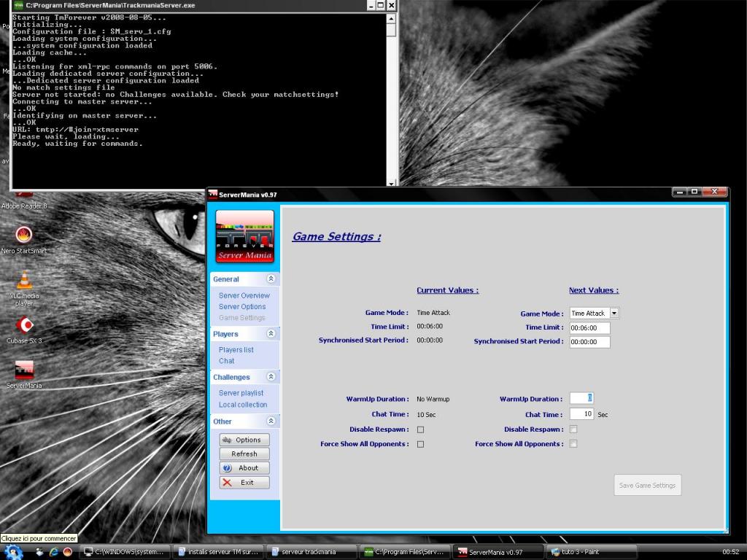Open the Game Mode dropdown under Next Values
The width and height of the screenshot is (747, 560).
(x=614, y=313)
